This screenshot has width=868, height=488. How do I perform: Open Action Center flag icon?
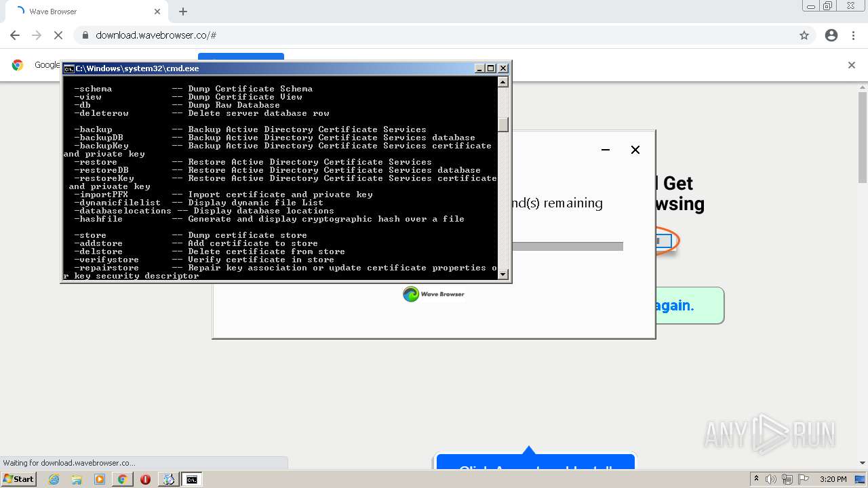(x=804, y=479)
